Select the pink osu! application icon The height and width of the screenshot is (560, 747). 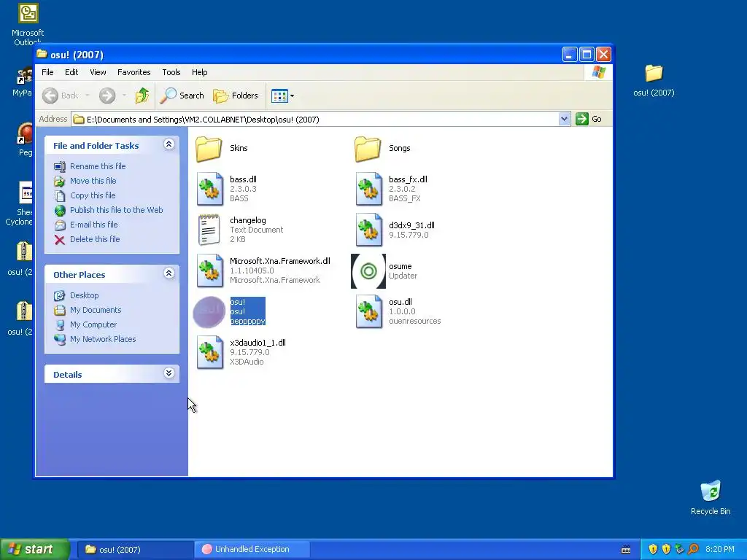click(x=209, y=312)
